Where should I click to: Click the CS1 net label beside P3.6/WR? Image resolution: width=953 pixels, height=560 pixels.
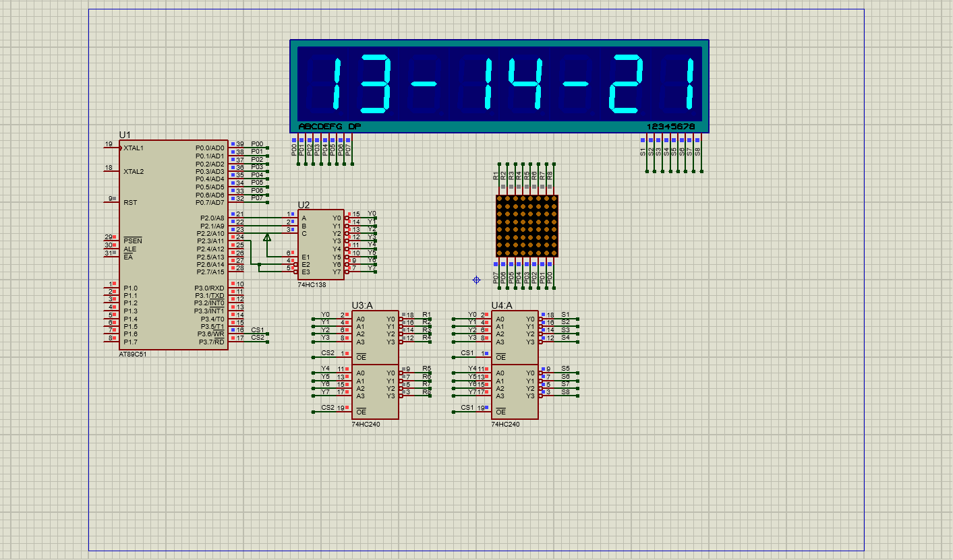[258, 330]
